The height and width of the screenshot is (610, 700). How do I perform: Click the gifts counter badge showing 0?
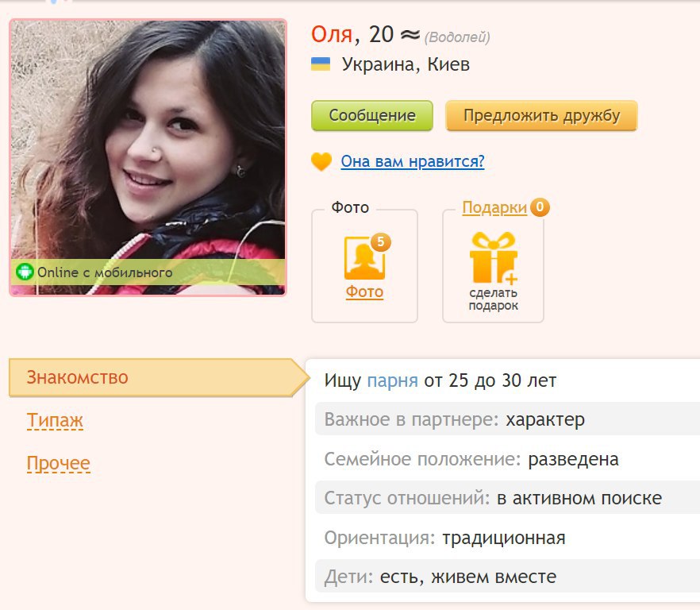[x=540, y=207]
